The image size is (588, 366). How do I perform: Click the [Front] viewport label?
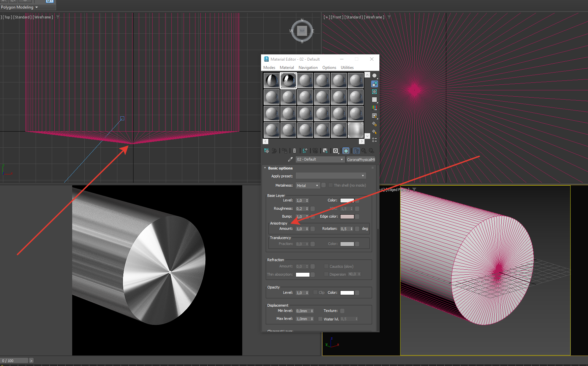click(337, 17)
